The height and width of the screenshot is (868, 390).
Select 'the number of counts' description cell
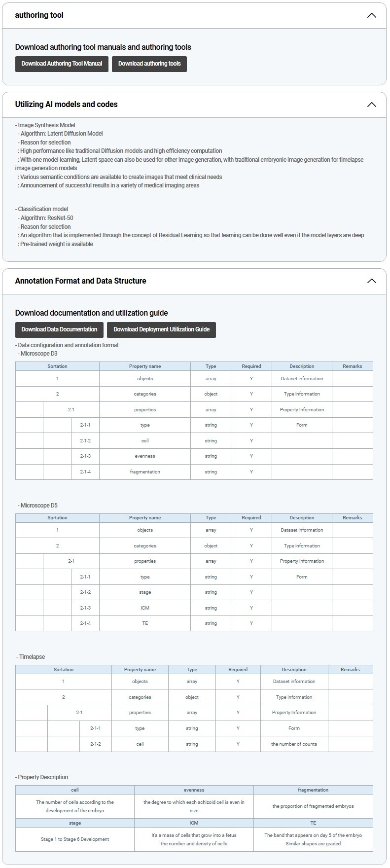[294, 744]
